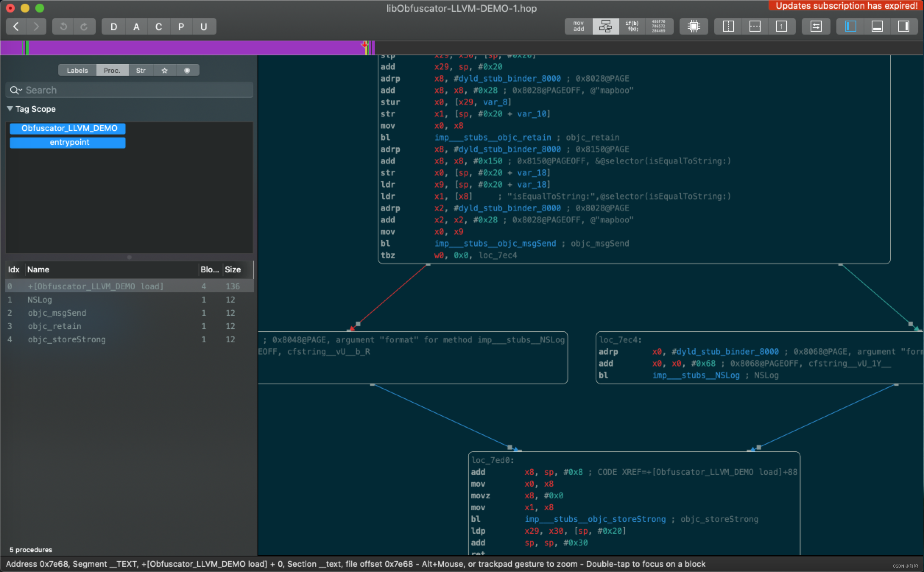
Task: Split the view horizontally
Action: [755, 27]
